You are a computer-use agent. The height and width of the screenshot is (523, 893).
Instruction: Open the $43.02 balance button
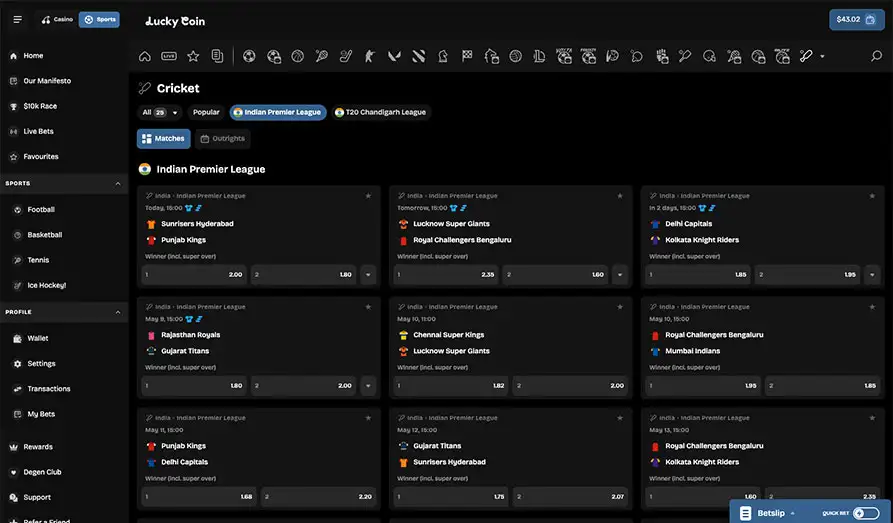click(x=857, y=19)
